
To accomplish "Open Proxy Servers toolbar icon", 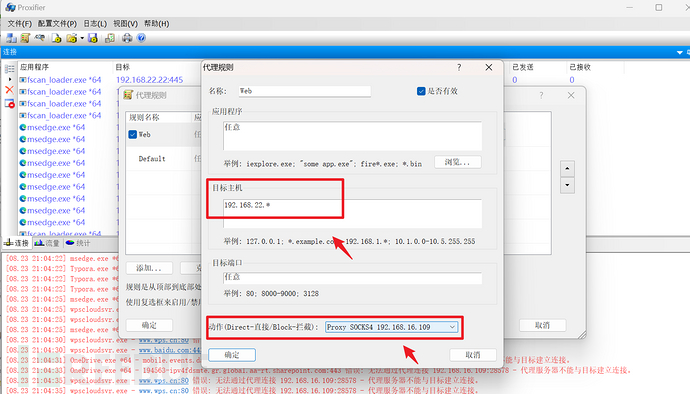I will coord(11,38).
